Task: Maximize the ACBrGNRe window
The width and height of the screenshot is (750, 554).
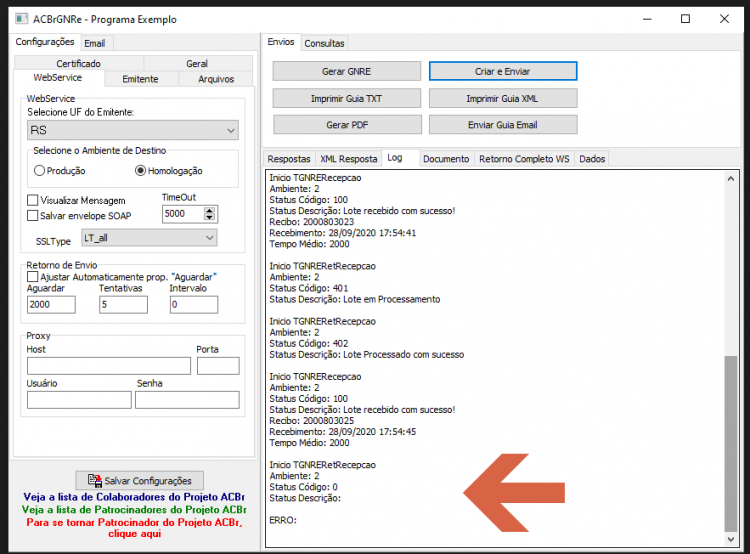Action: (x=685, y=19)
